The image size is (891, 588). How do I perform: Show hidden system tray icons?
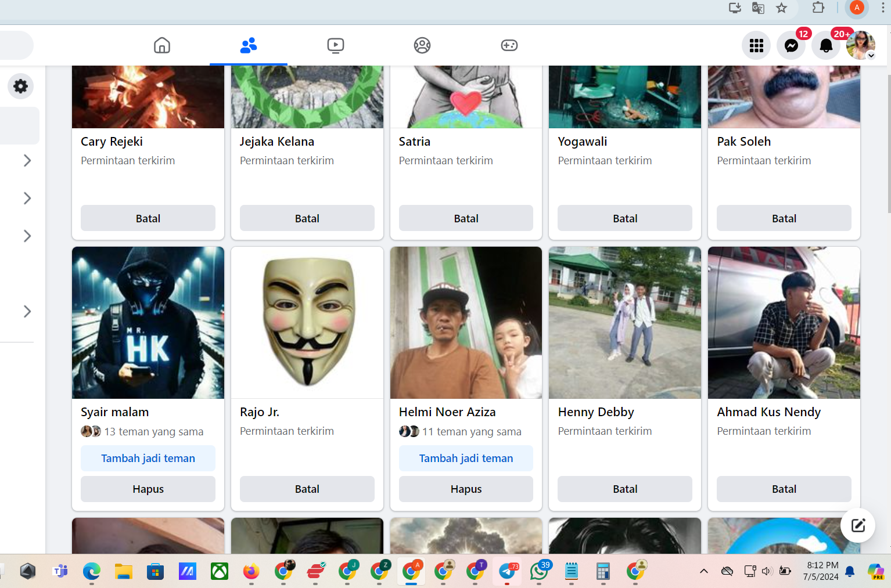click(704, 571)
